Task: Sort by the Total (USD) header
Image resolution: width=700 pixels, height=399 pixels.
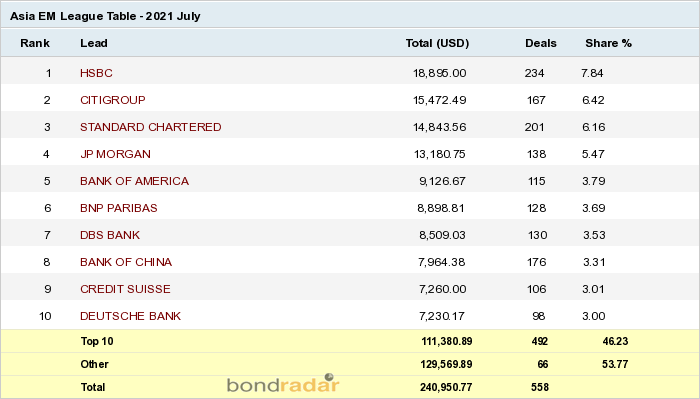Action: 437,43
